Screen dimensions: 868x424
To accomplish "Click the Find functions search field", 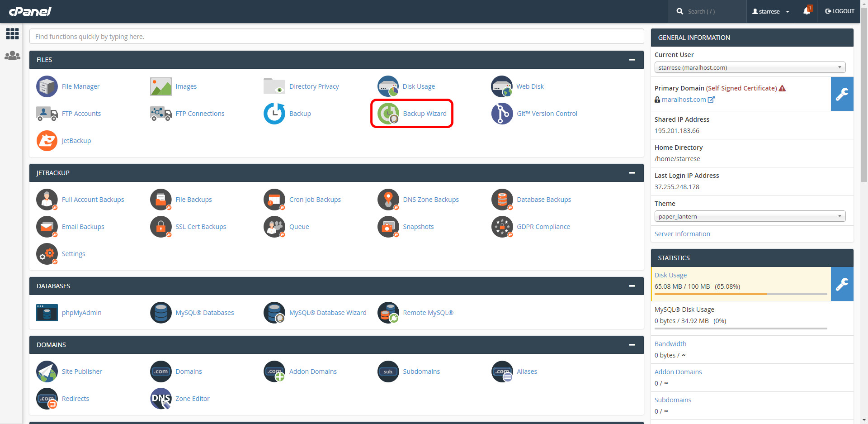I will click(x=336, y=37).
